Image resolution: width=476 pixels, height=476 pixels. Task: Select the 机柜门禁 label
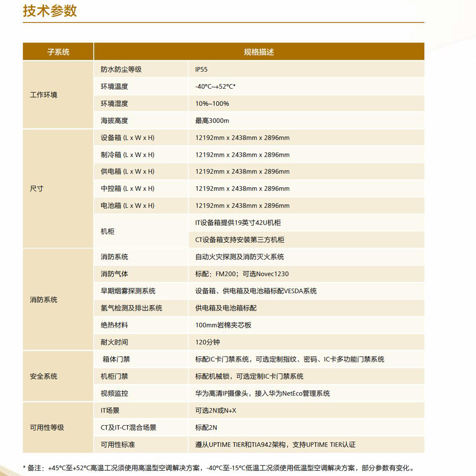pos(114,377)
